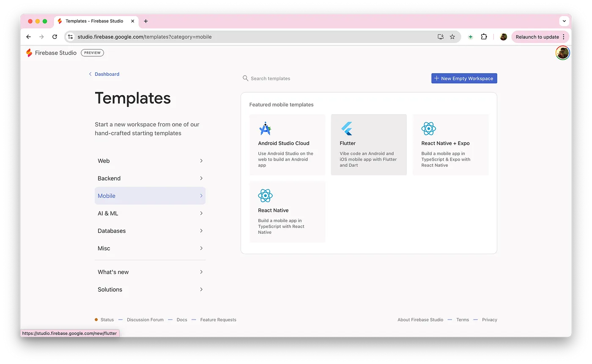Open the tab search dropdown arrow

pyautogui.click(x=564, y=21)
